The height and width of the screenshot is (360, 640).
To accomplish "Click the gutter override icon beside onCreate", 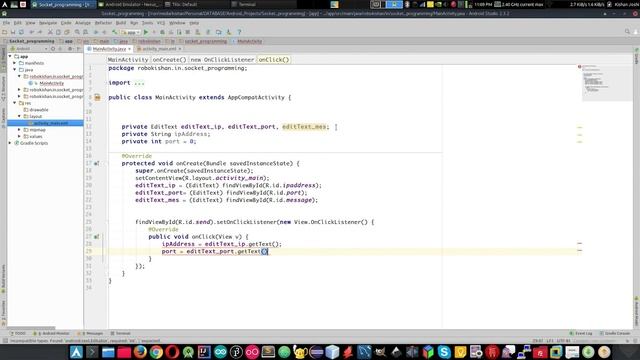I will [x=97, y=163].
